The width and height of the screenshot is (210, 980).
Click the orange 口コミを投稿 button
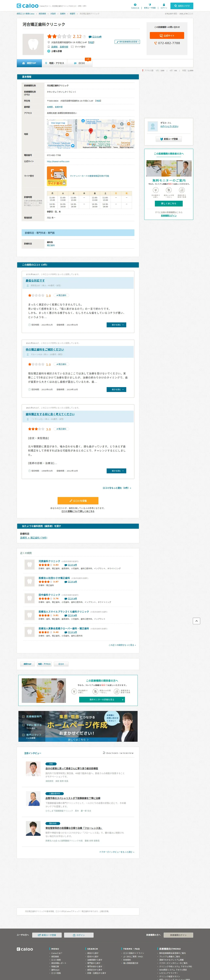coord(78,501)
